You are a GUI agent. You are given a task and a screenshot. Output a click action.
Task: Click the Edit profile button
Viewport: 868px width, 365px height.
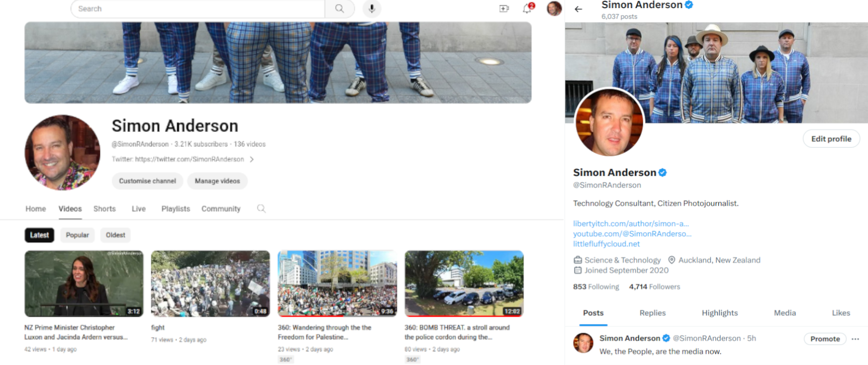coord(831,139)
